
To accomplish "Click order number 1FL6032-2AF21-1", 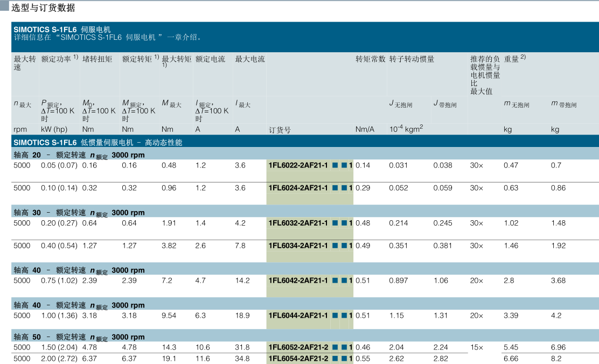I will [x=298, y=223].
